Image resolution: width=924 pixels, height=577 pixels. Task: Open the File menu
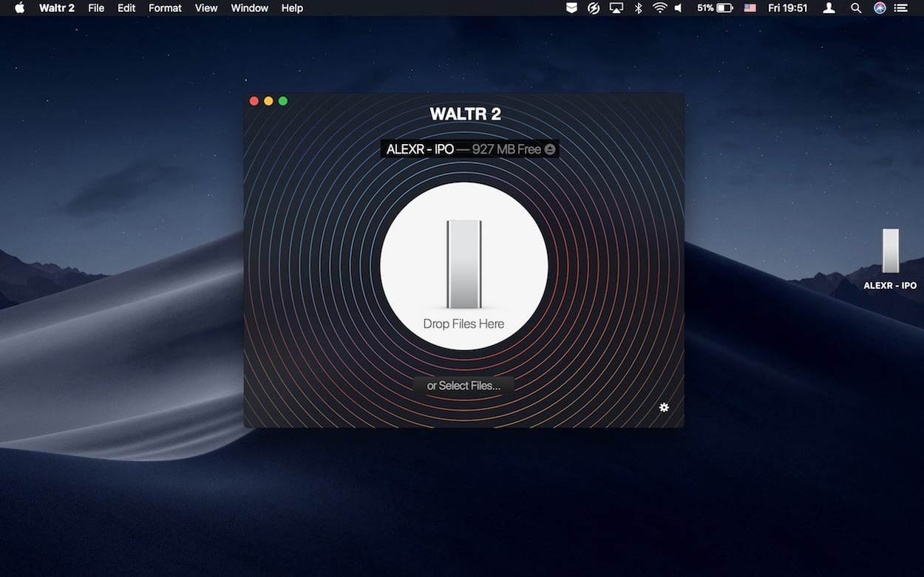(96, 8)
